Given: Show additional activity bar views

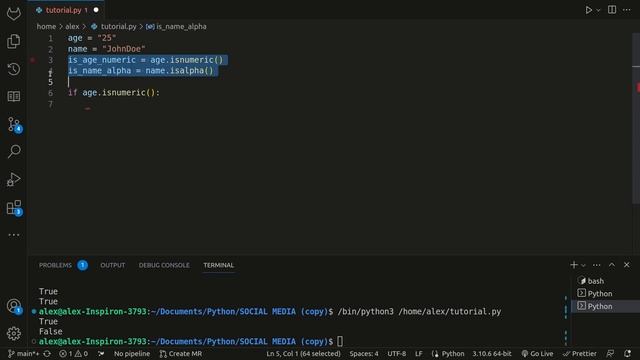Looking at the screenshot, I should 13,235.
